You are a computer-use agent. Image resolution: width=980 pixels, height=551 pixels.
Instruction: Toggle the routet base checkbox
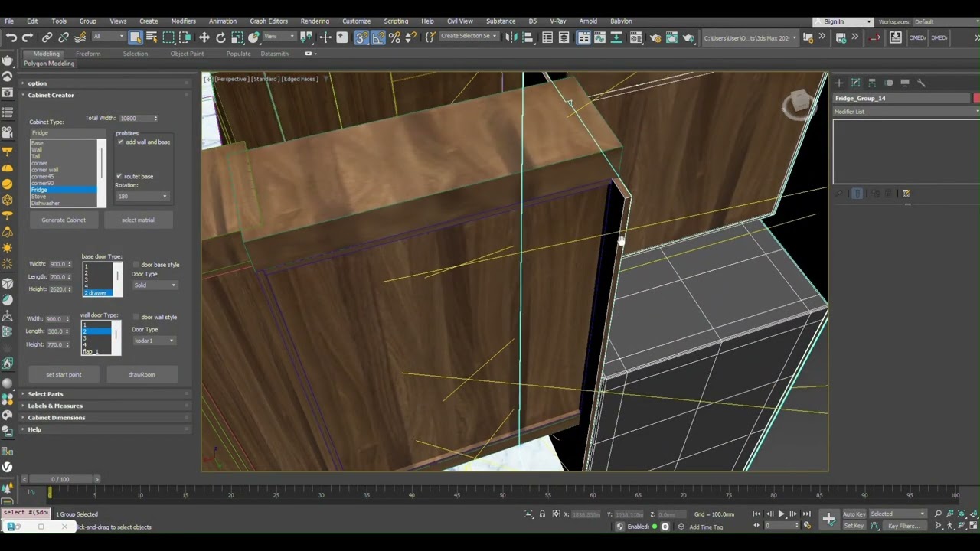(119, 177)
